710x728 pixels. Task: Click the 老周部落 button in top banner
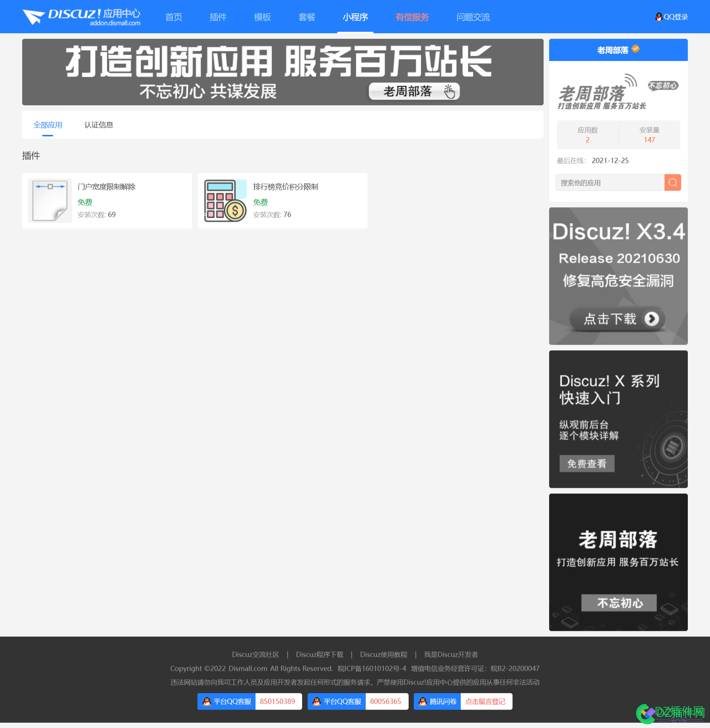pyautogui.click(x=414, y=91)
